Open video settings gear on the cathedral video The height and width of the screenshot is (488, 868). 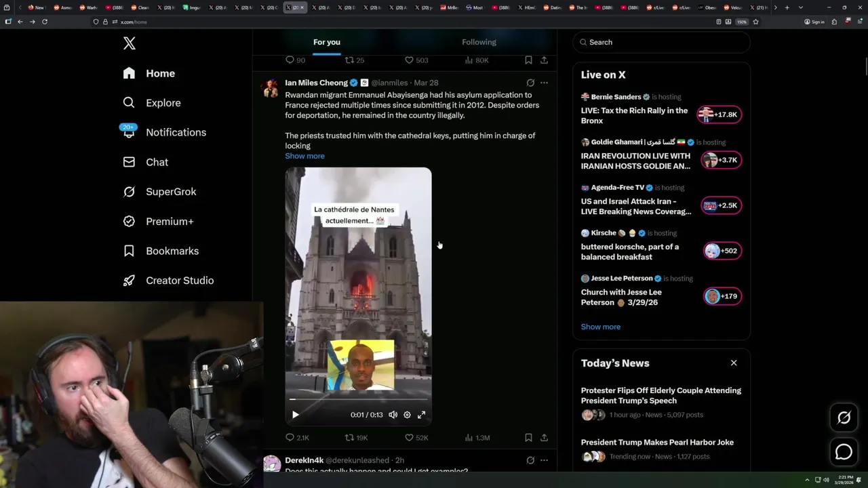pyautogui.click(x=407, y=415)
